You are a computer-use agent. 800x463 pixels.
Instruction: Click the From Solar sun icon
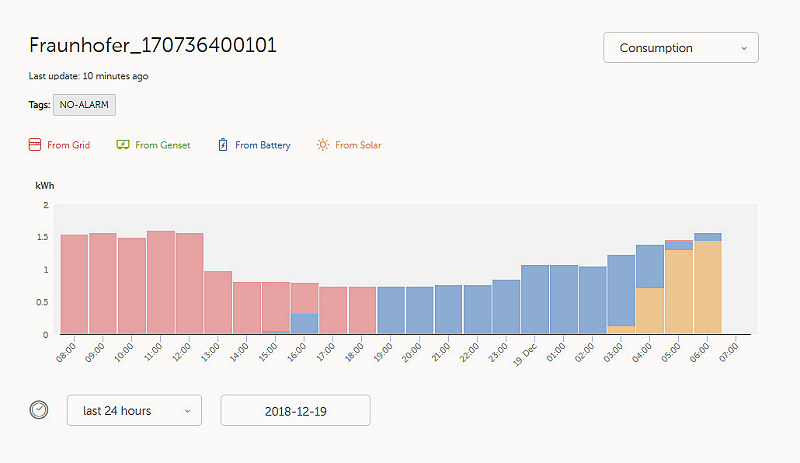[x=322, y=145]
